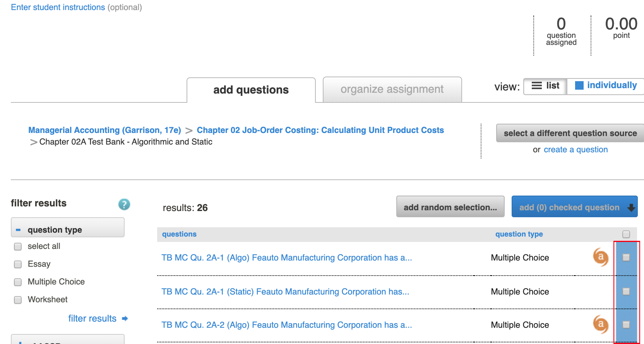Click the arrow icon next to filter results link
The width and height of the screenshot is (644, 344).
pos(125,318)
